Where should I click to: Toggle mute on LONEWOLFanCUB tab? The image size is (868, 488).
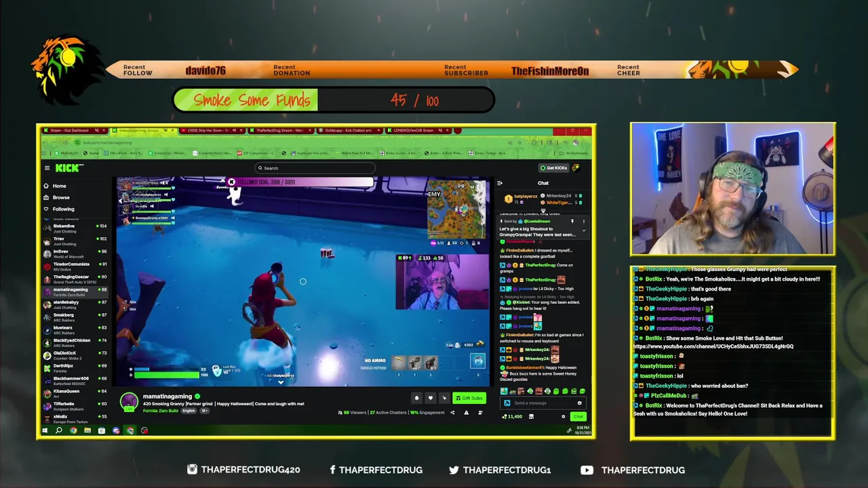pos(440,130)
